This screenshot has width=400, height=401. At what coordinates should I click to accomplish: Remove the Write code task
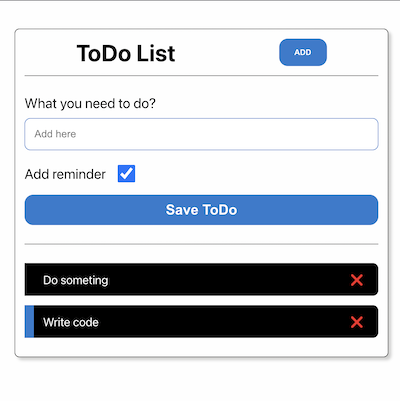click(357, 322)
